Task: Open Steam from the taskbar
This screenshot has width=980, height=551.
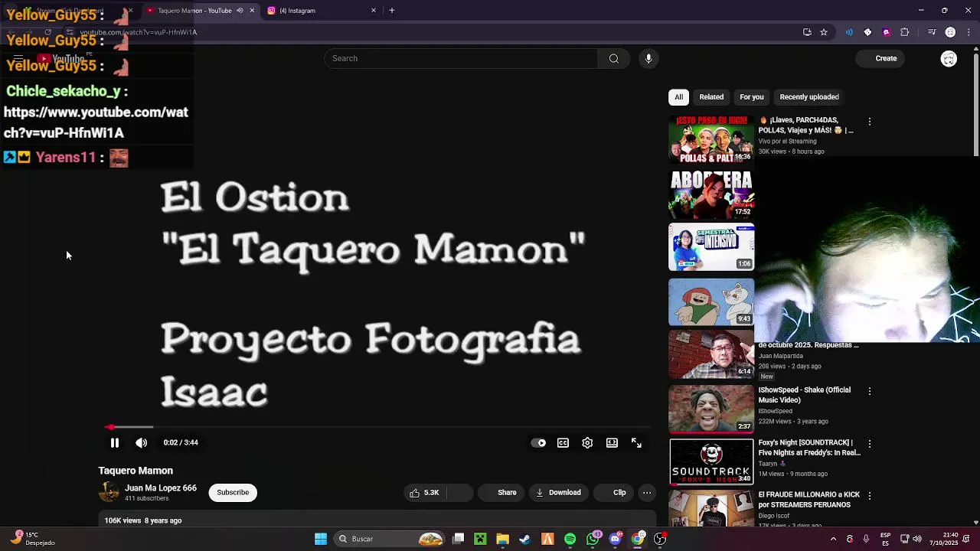Action: click(x=524, y=539)
